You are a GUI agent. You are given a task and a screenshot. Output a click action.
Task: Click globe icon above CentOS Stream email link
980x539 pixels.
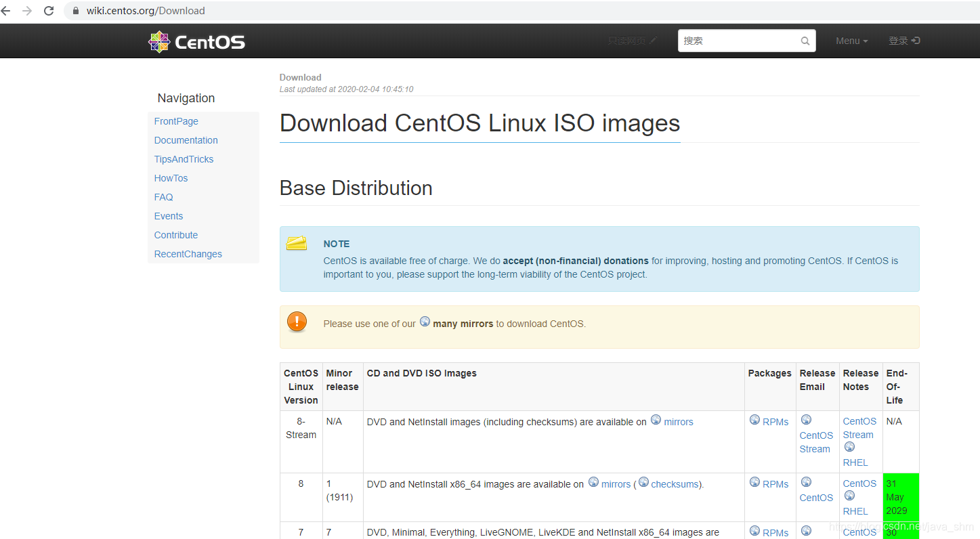pos(806,420)
